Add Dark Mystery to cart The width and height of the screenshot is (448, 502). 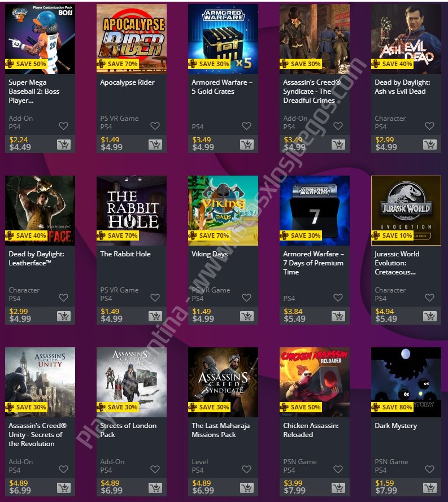coord(430,488)
